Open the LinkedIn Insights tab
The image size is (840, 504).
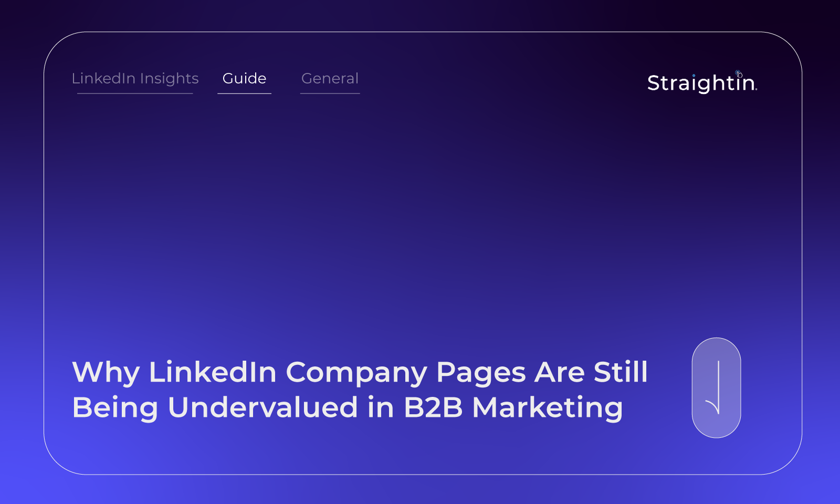tap(135, 78)
